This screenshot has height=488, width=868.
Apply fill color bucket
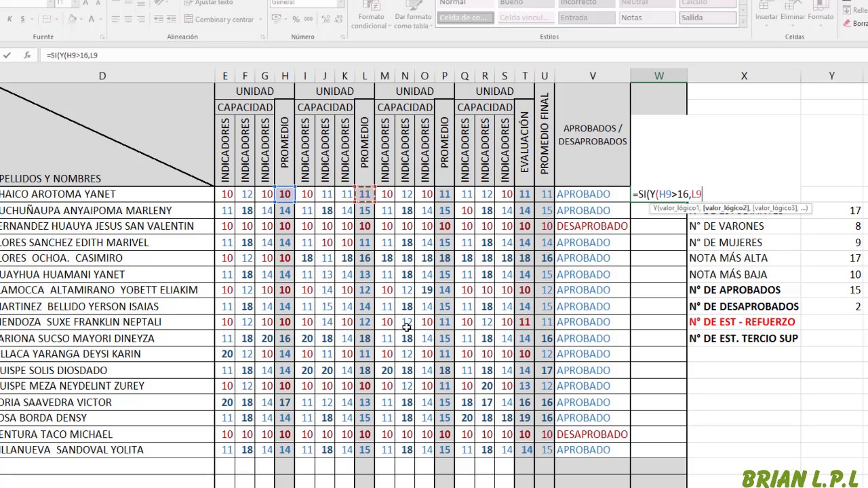[72, 19]
